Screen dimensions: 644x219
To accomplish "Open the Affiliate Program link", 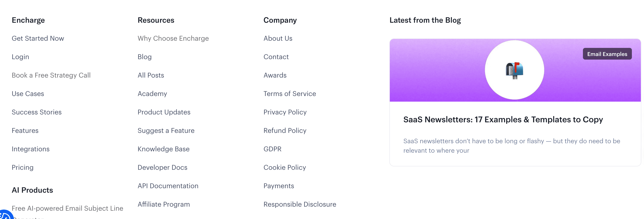I will click(163, 204).
